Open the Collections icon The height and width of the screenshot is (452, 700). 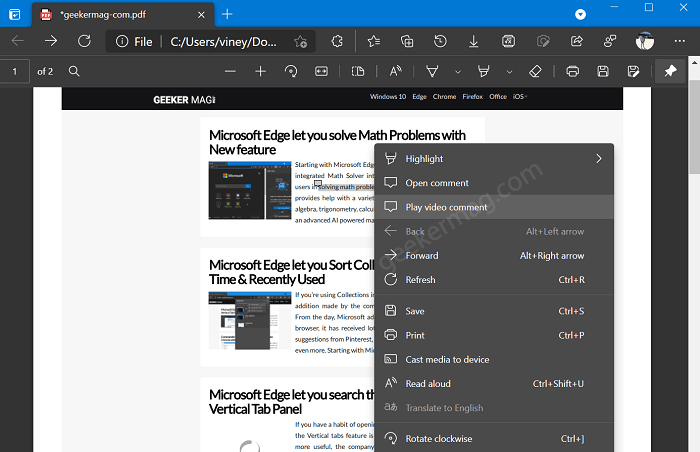(x=407, y=42)
